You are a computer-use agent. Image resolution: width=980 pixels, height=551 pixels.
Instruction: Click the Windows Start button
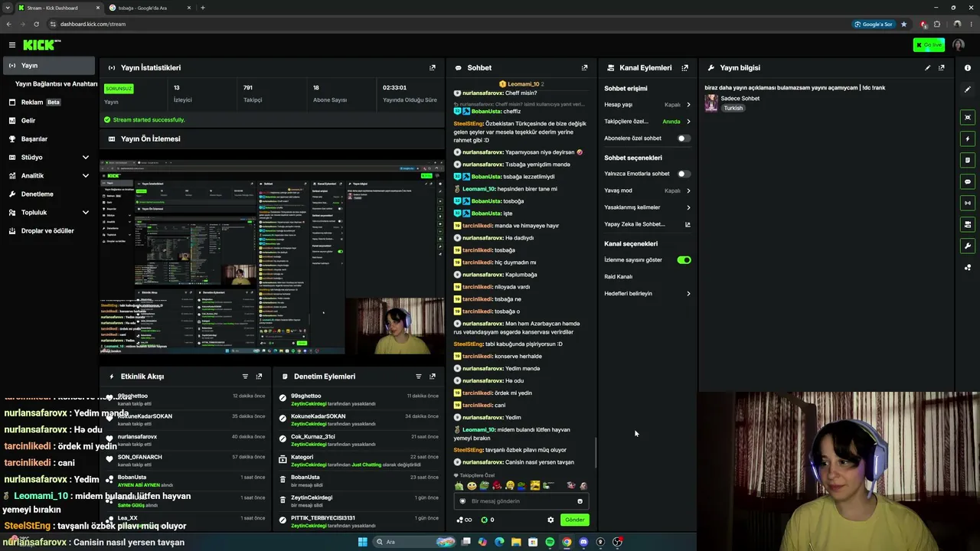coord(363,542)
